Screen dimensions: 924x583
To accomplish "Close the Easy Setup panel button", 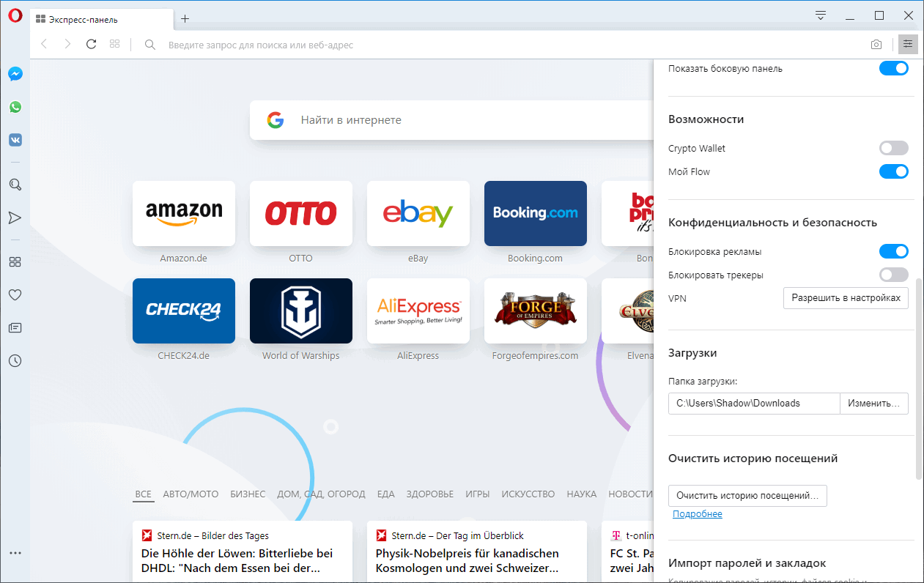I will tap(908, 45).
